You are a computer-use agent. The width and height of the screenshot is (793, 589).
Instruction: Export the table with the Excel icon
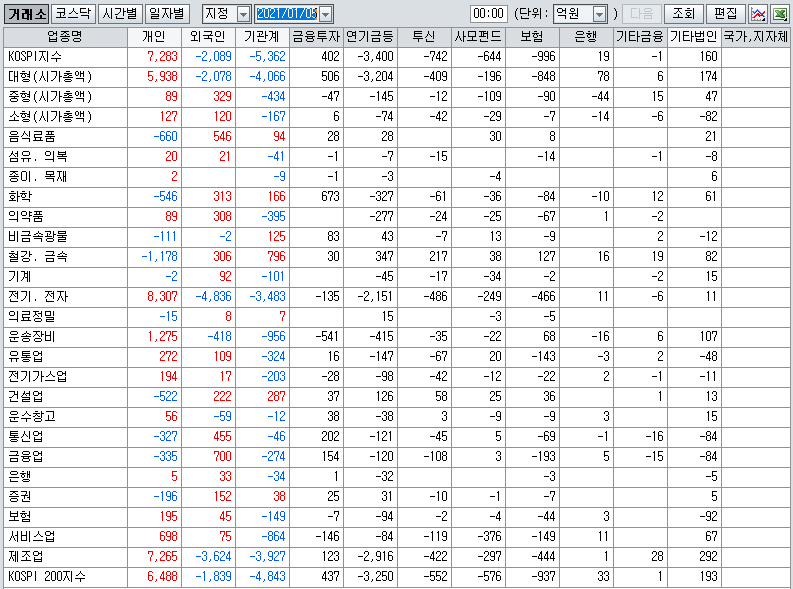779,14
